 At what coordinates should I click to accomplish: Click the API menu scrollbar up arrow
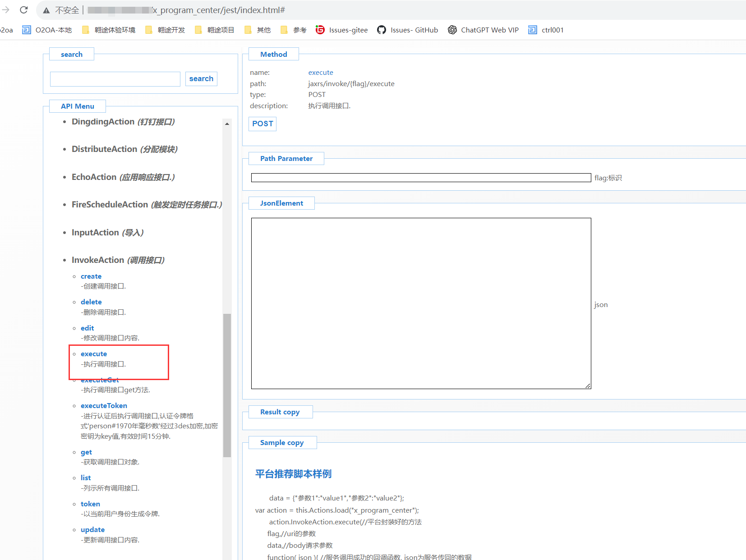pos(227,124)
